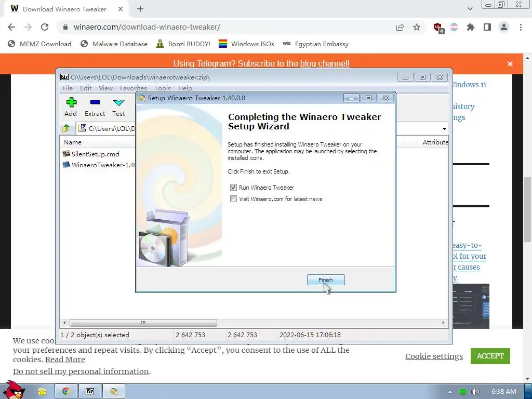Open the uBlock Origin extension icon

pos(438,28)
